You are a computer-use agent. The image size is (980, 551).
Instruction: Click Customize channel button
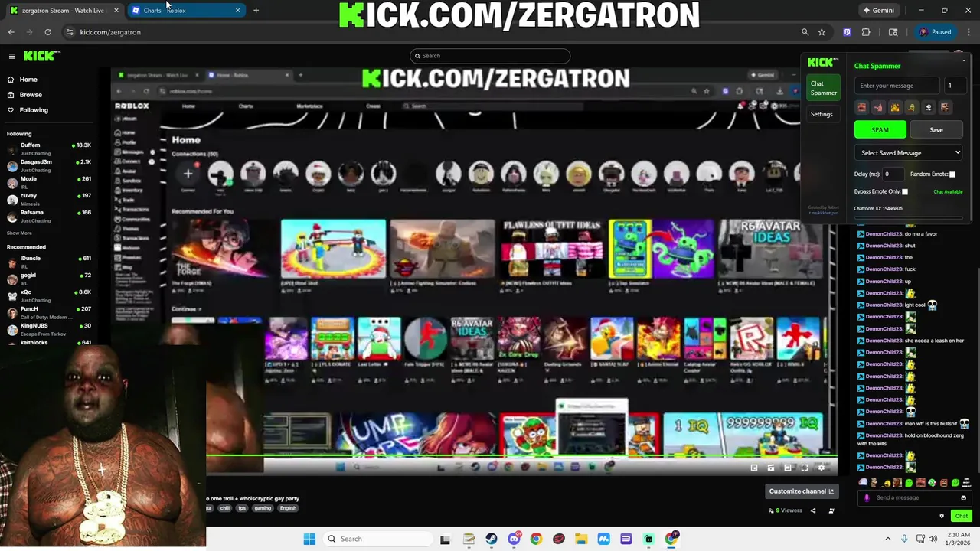(802, 491)
